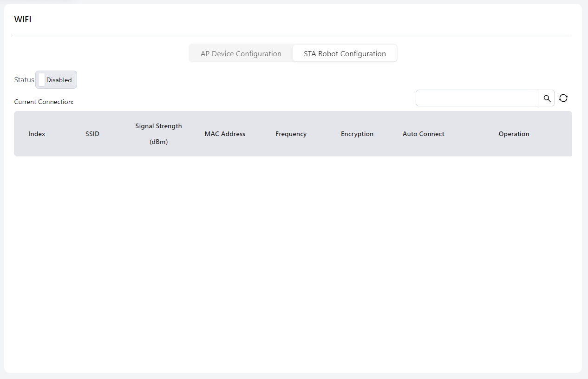588x379 pixels.
Task: Focus the WiFi search input field
Action: (477, 98)
